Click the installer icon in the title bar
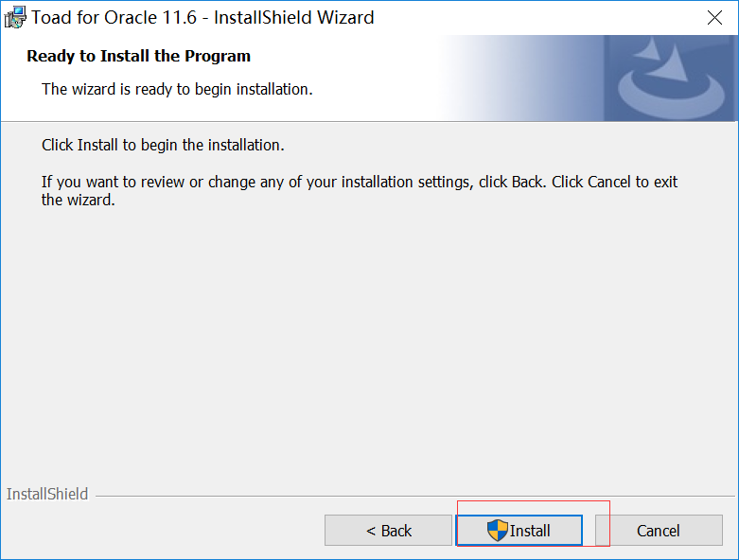Image resolution: width=739 pixels, height=560 pixels. [15, 17]
